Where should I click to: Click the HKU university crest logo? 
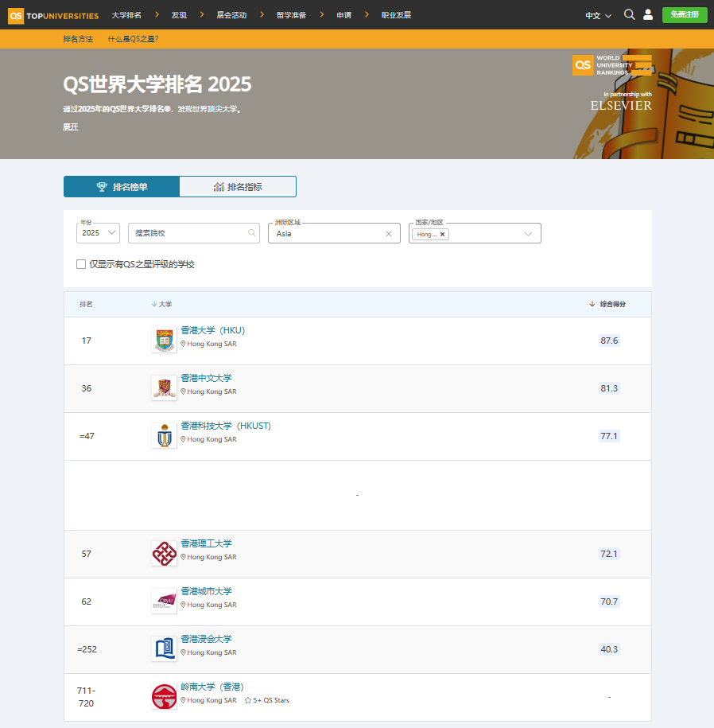[x=165, y=341]
